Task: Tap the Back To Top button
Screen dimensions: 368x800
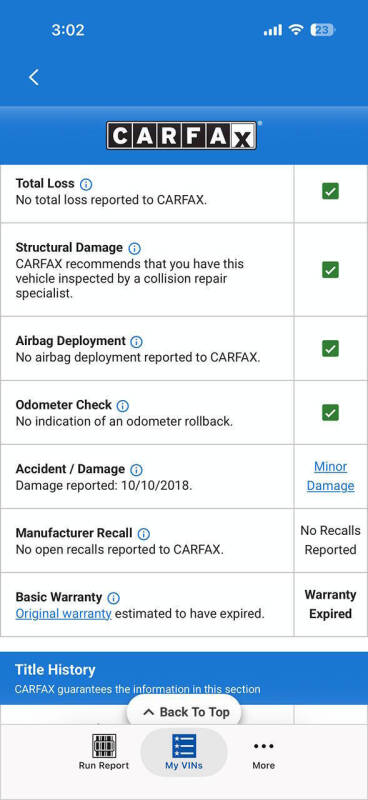Action: 184,712
